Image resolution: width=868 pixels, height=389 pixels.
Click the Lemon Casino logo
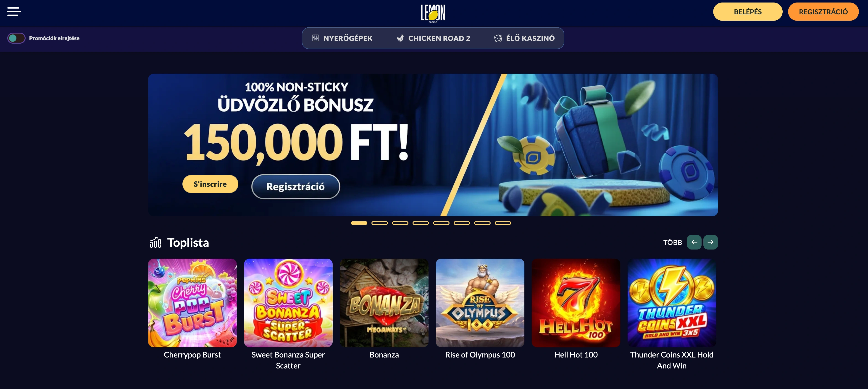pyautogui.click(x=433, y=13)
